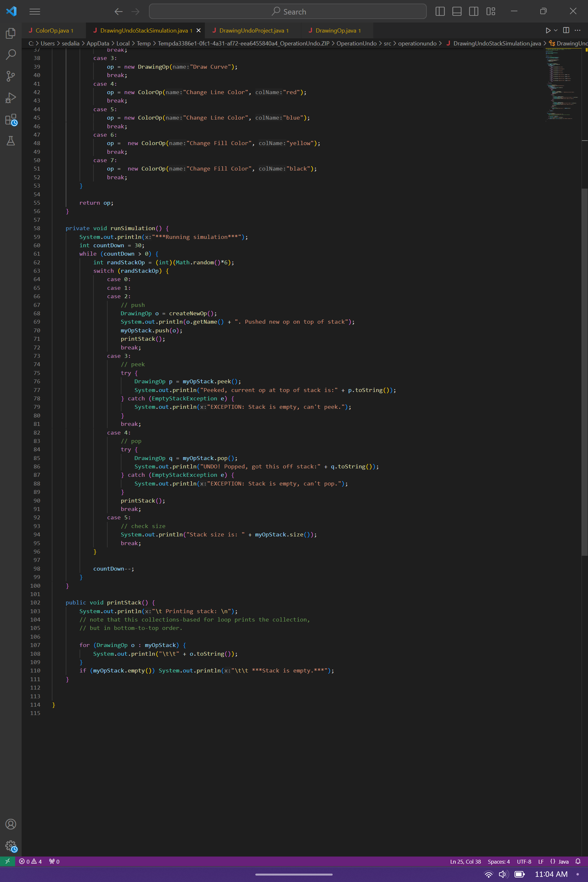This screenshot has width=588, height=882.
Task: Toggle the bottom panel visibility
Action: pos(457,11)
